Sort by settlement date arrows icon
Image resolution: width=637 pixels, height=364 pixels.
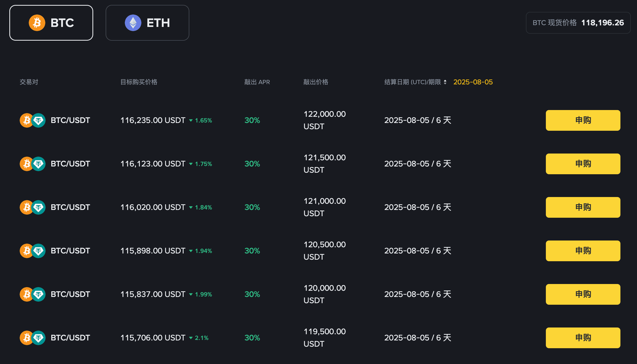tap(445, 82)
